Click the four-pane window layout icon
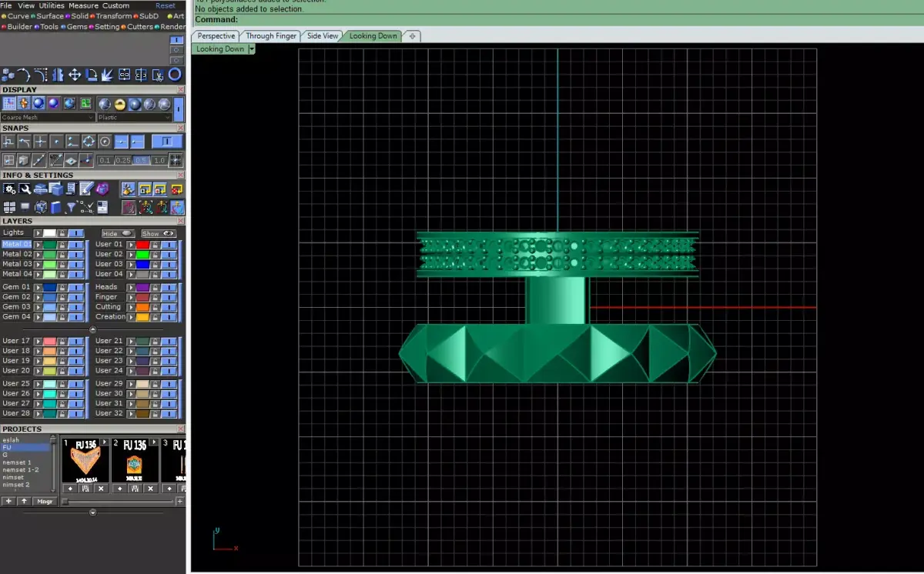Image resolution: width=924 pixels, height=574 pixels. (9, 207)
